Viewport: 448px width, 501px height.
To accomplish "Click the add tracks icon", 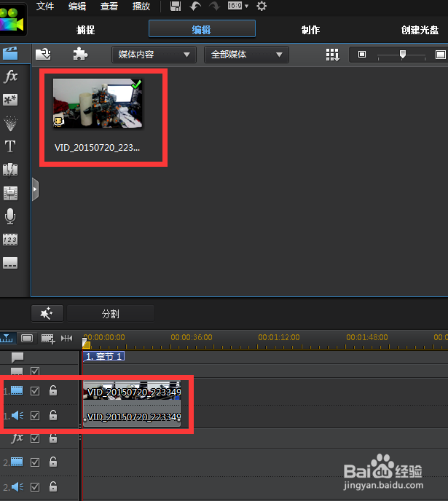I will [x=48, y=339].
